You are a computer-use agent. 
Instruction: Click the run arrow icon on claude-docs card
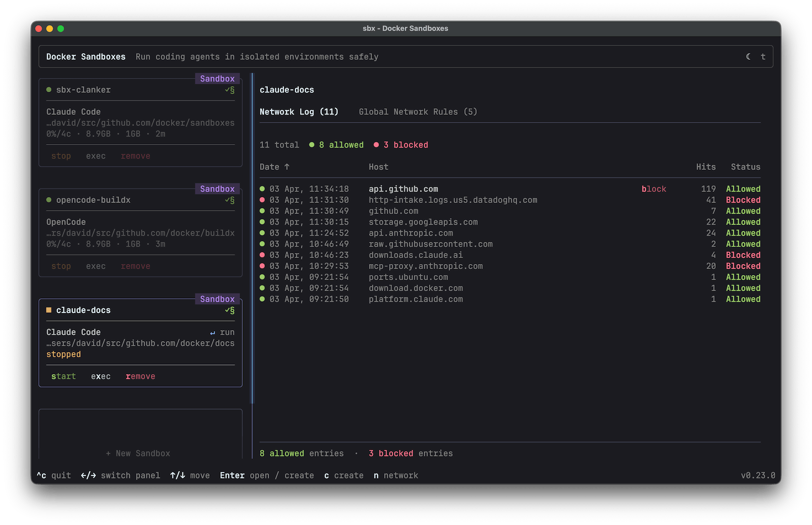click(214, 332)
